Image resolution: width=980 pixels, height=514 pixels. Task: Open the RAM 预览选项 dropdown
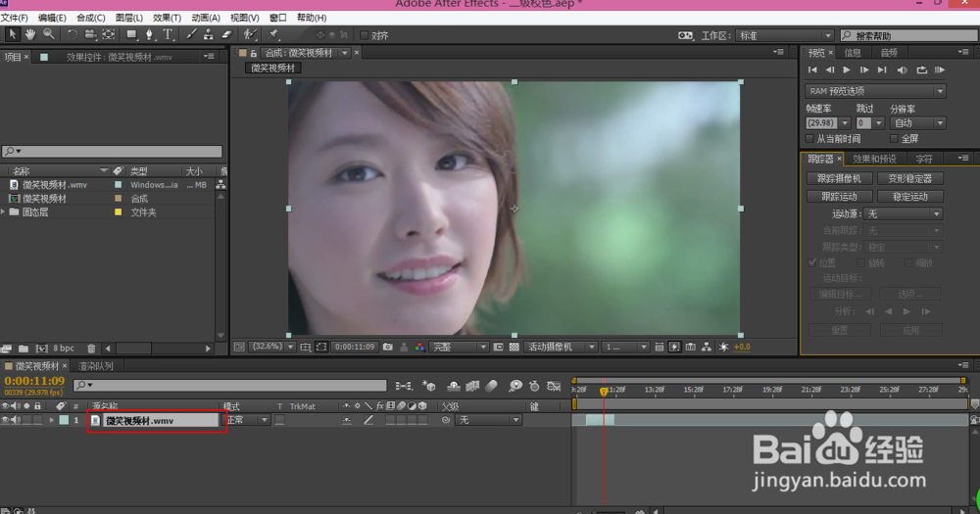pyautogui.click(x=875, y=91)
